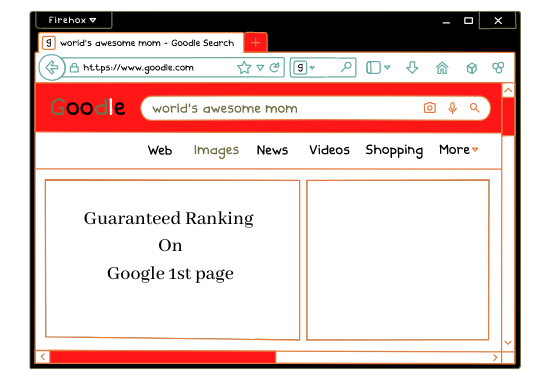550x370 pixels.
Task: Switch to the Videos results tab
Action: tap(329, 150)
